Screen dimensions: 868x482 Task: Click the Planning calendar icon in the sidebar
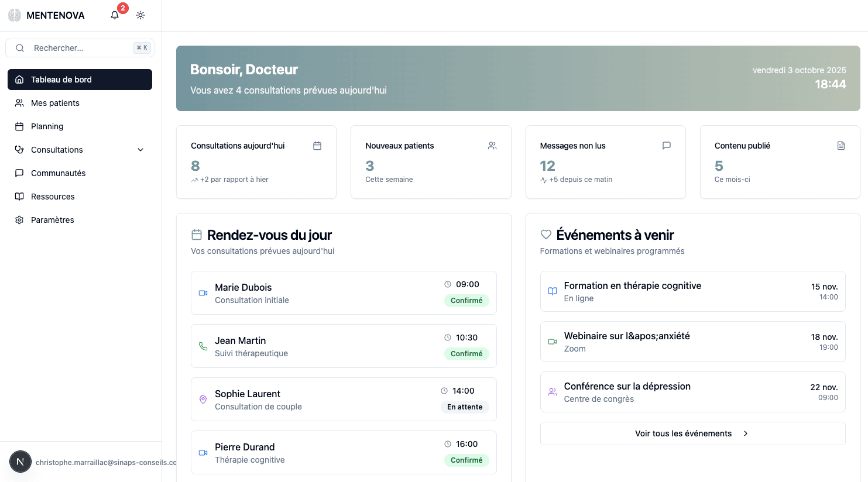19,126
